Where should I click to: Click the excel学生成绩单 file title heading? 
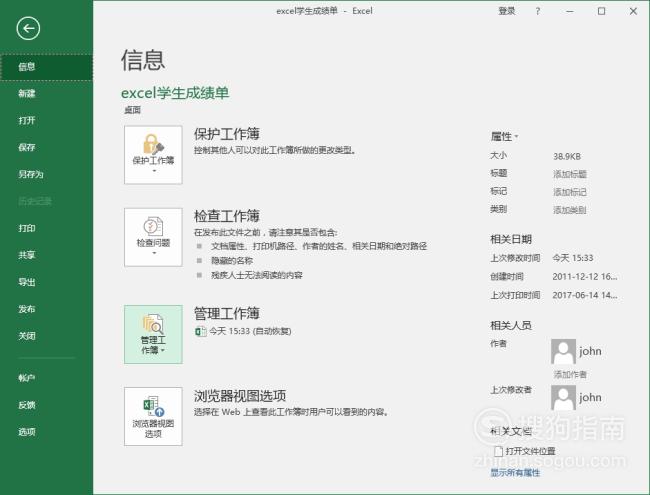[x=175, y=93]
